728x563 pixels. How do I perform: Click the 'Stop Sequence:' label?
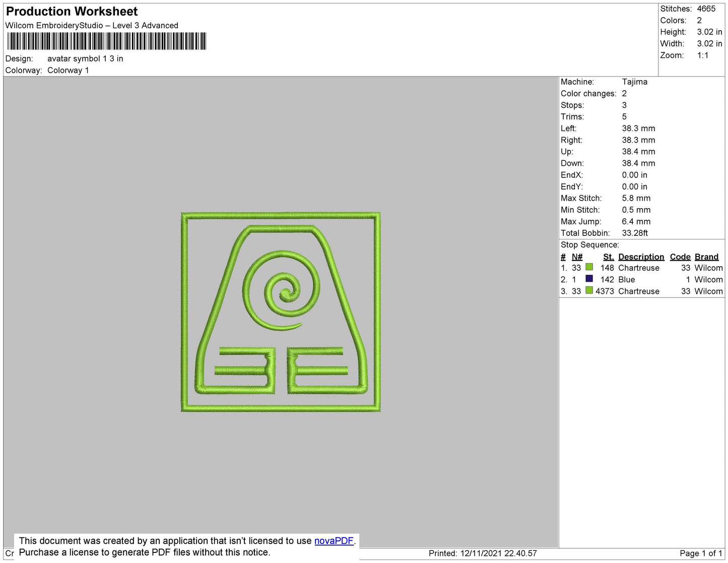point(589,244)
